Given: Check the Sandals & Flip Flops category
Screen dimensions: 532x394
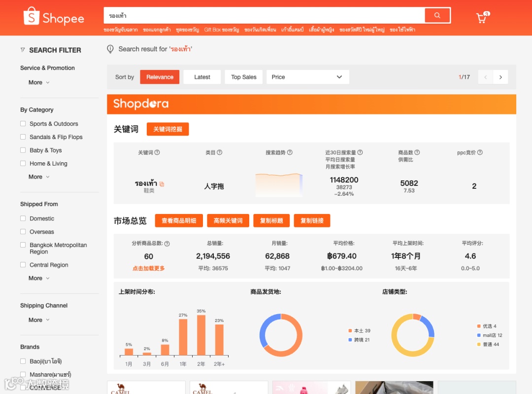Looking at the screenshot, I should coord(23,137).
